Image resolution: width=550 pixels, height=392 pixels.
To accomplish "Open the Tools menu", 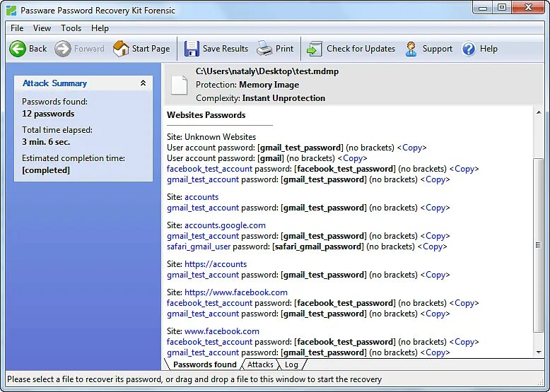I will [71, 28].
